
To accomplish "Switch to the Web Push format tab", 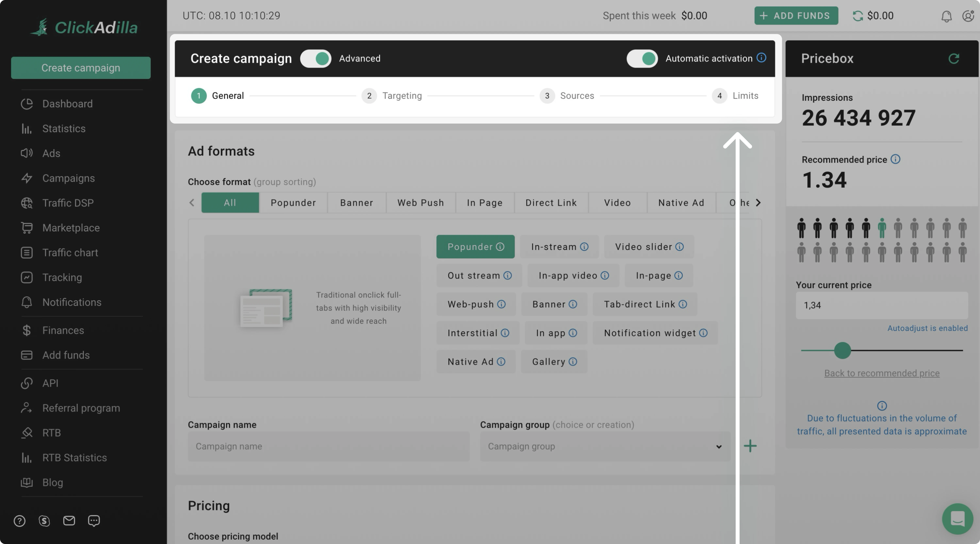I will 420,203.
